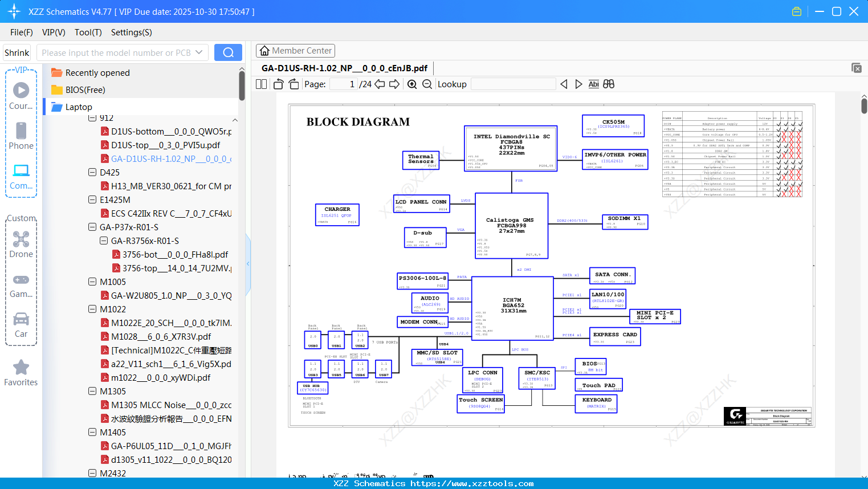Screen dimensions: 868x489
Task: Open the BIOS(Free) folder
Action: (x=85, y=90)
